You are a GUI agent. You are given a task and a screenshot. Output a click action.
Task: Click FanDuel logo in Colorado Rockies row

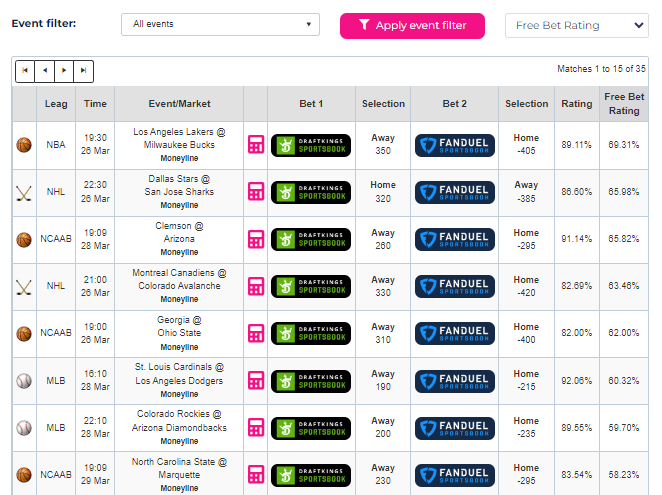pos(455,428)
